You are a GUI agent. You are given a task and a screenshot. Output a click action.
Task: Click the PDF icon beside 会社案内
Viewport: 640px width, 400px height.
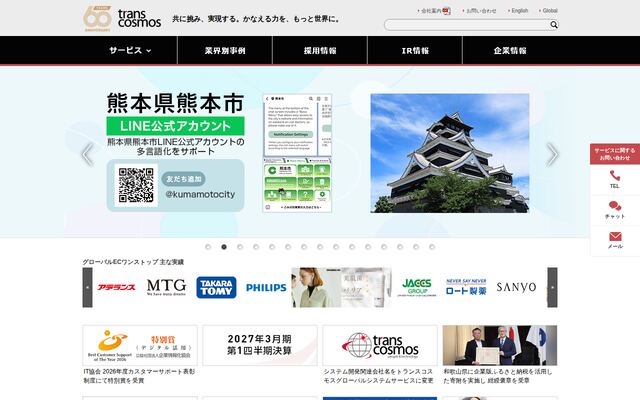click(x=447, y=11)
